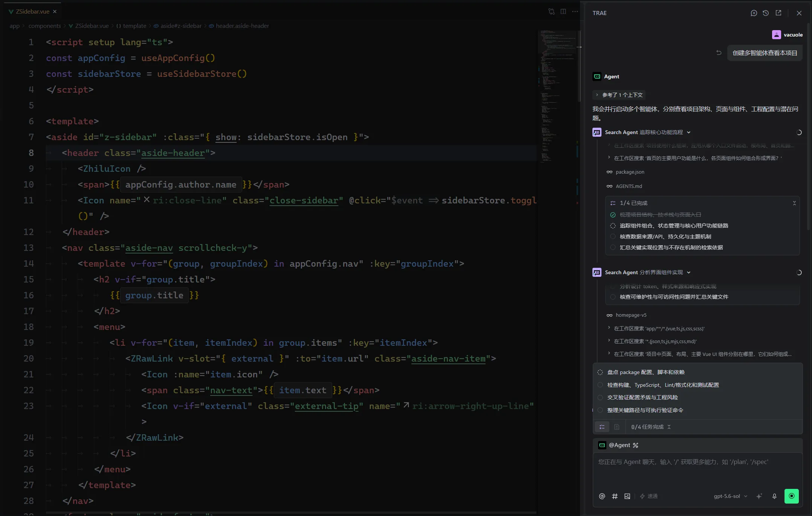Stop generation with green stop button

791,496
